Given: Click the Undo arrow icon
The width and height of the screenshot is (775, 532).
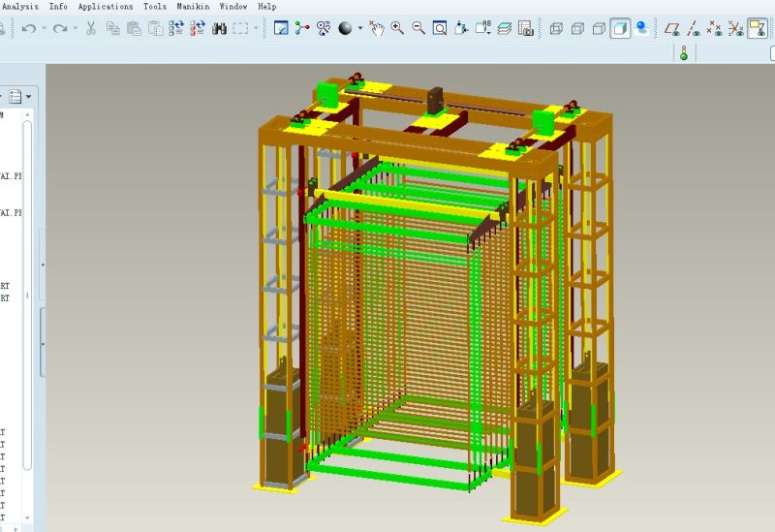Looking at the screenshot, I should pyautogui.click(x=28, y=28).
